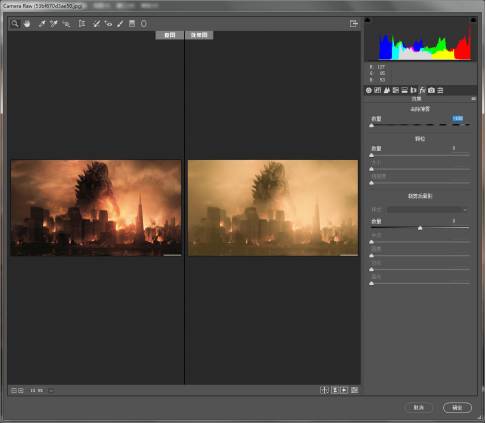
Task: Click the 取消 cancel button
Action: click(419, 407)
